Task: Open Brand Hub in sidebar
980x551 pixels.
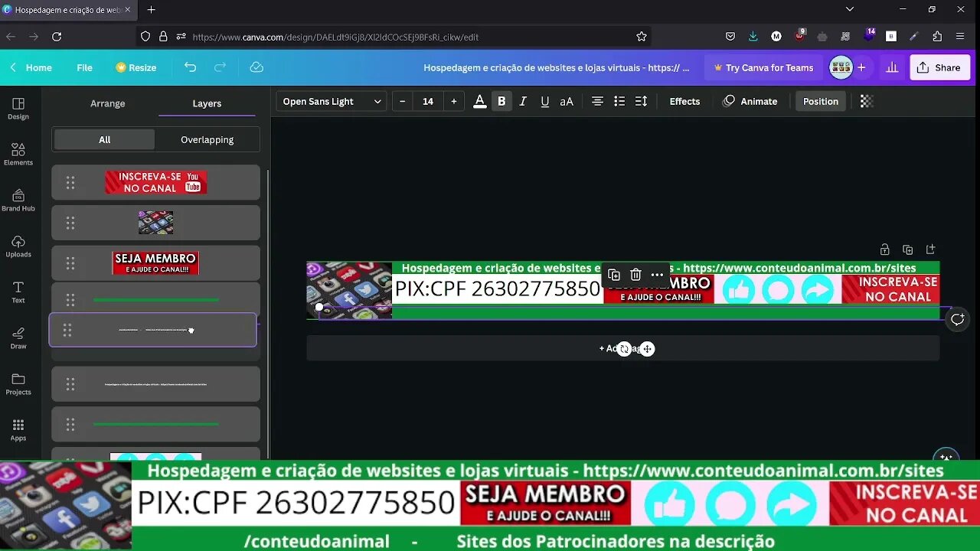Action: click(x=18, y=201)
